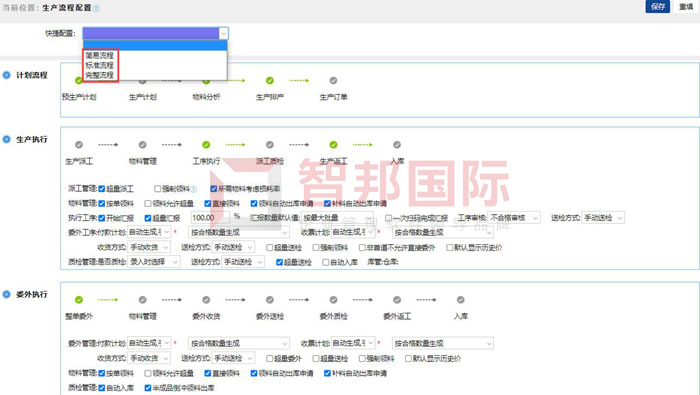Uncheck 所需物料考虑损耗率
This screenshot has height=395, width=700.
(213, 189)
